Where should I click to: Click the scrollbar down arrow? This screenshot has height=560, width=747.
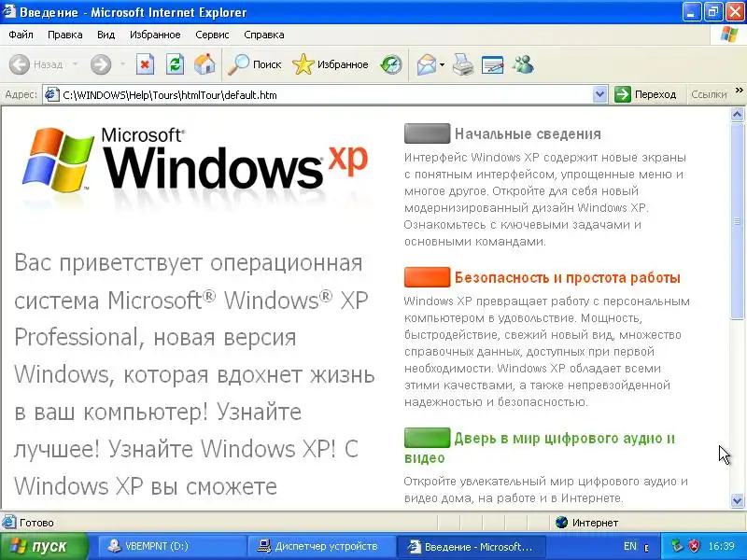[x=737, y=500]
